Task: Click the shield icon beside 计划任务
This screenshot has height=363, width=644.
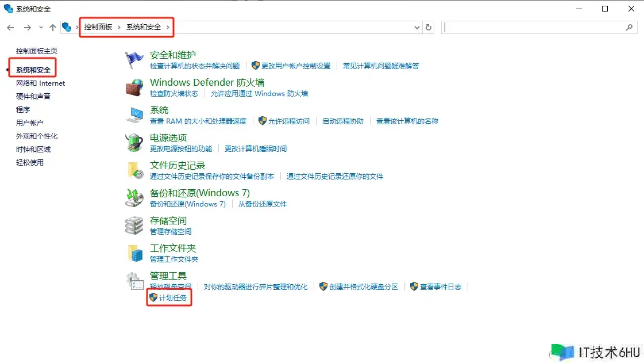Action: (153, 297)
